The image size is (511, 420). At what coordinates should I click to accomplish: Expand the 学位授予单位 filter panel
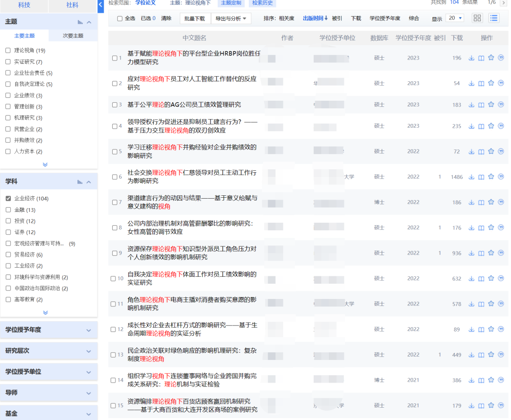[49, 372]
